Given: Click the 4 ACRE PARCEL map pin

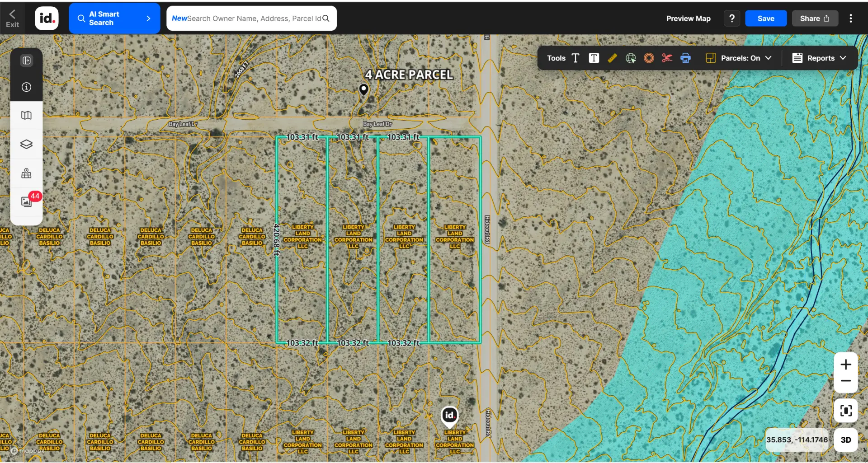Looking at the screenshot, I should pyautogui.click(x=363, y=90).
